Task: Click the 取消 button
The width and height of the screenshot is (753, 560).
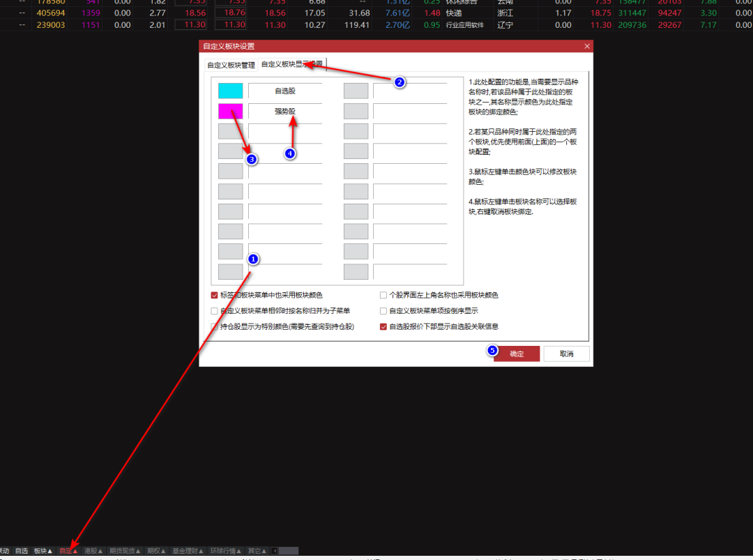Action: pos(566,354)
